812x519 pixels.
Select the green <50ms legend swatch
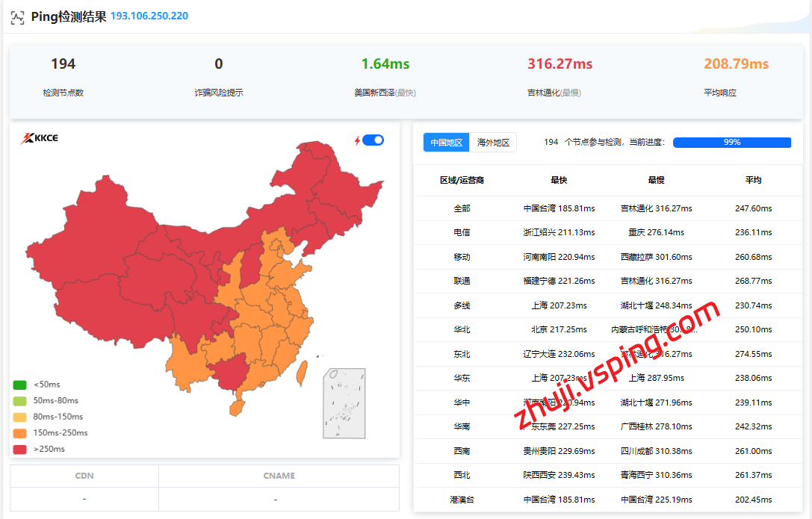20,385
